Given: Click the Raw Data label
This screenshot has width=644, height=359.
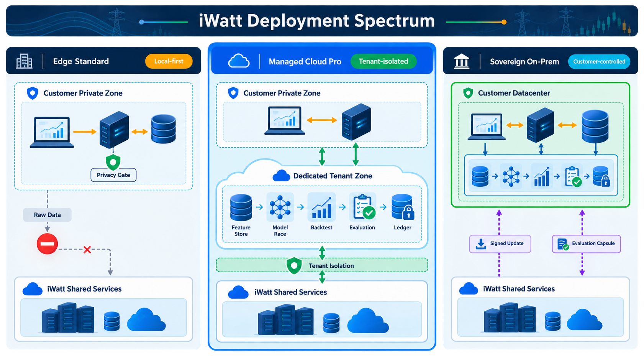Looking at the screenshot, I should coord(47,215).
